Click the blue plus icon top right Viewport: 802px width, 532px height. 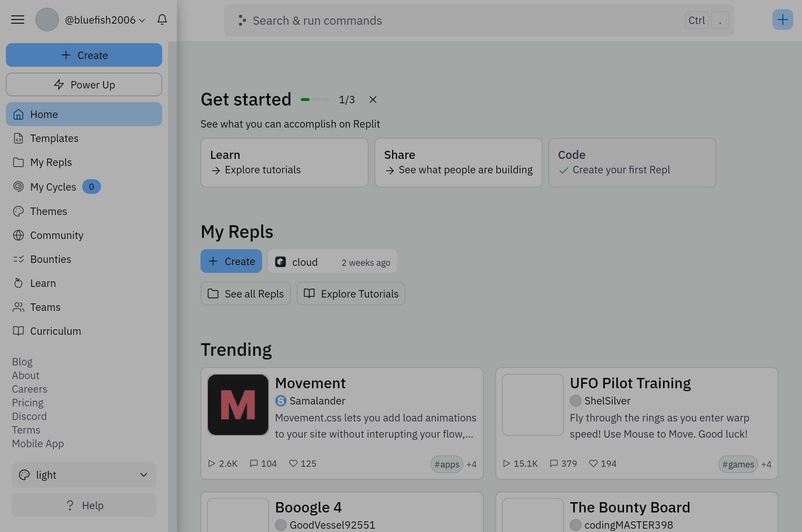pos(782,20)
